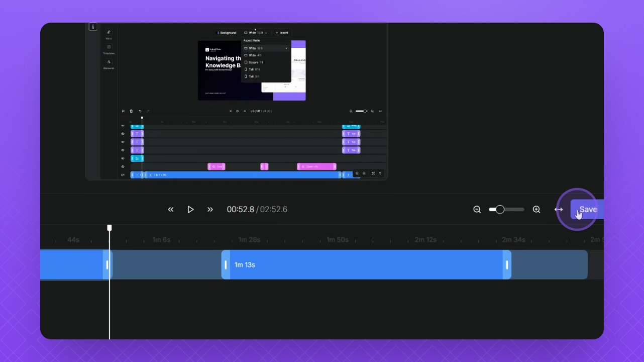The image size is (644, 362).
Task: Click the Save button
Action: pos(587,210)
